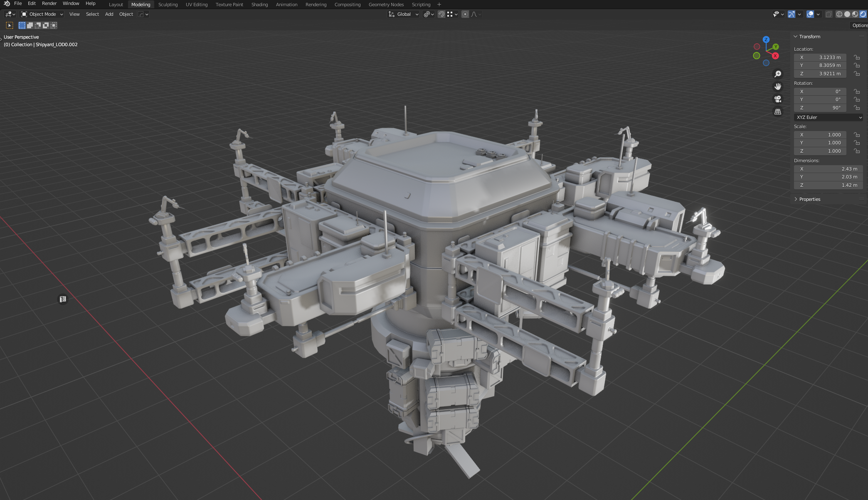868x500 pixels.
Task: Switch to Material Preview shading
Action: pos(855,14)
